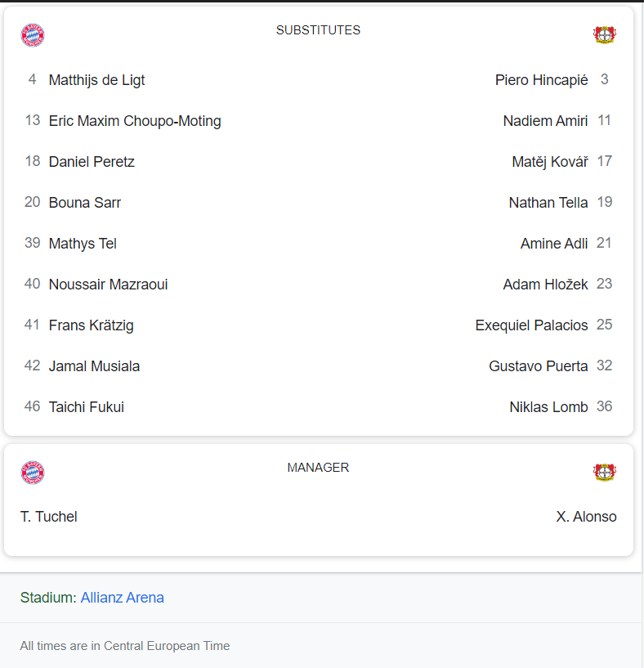
Task: Select Eric Maxim Choupo-Moting in substitutes
Action: (x=135, y=121)
